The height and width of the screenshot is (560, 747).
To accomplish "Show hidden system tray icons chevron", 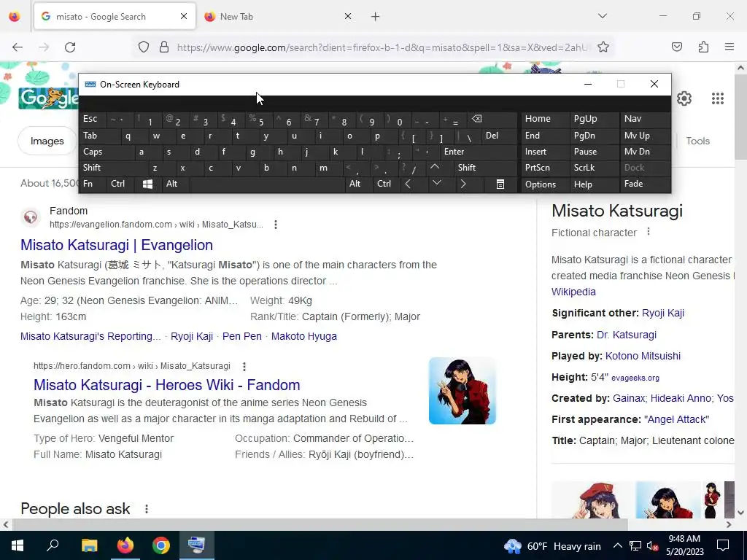I will 617,545.
